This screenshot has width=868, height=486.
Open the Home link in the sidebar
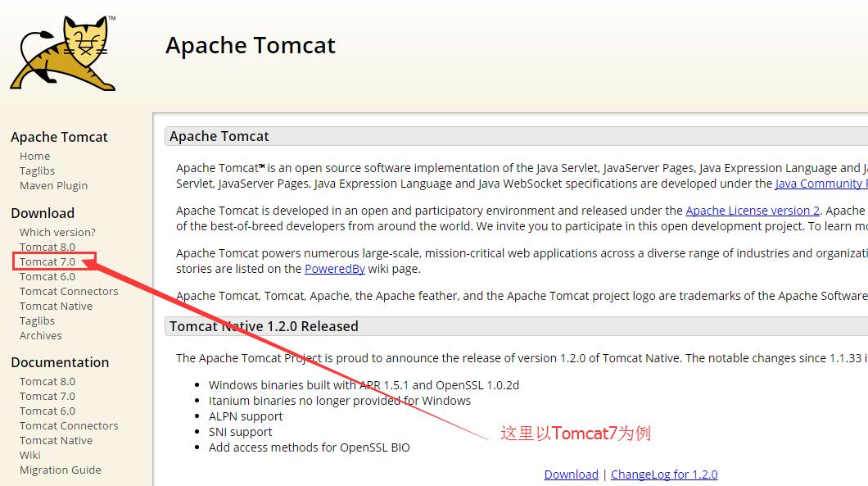tap(35, 157)
